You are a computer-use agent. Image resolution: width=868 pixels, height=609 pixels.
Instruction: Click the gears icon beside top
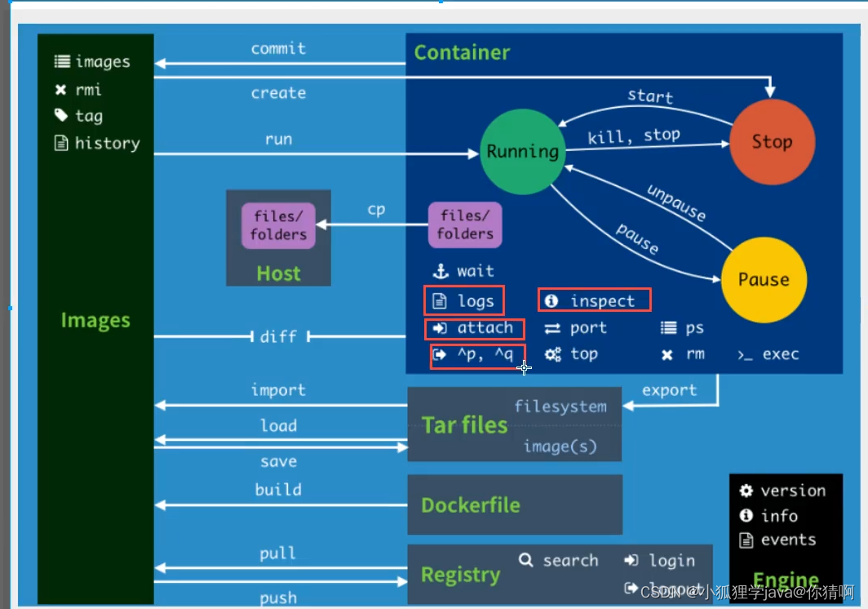(x=553, y=354)
